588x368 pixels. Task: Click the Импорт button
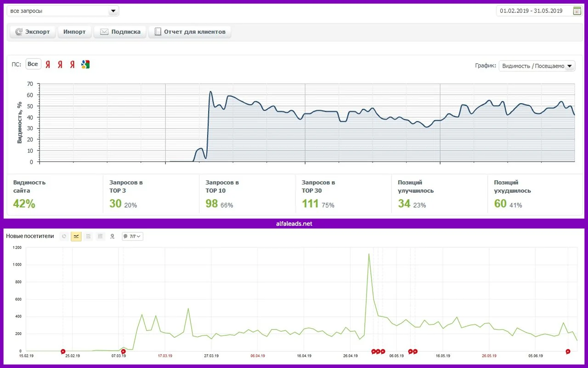click(75, 32)
